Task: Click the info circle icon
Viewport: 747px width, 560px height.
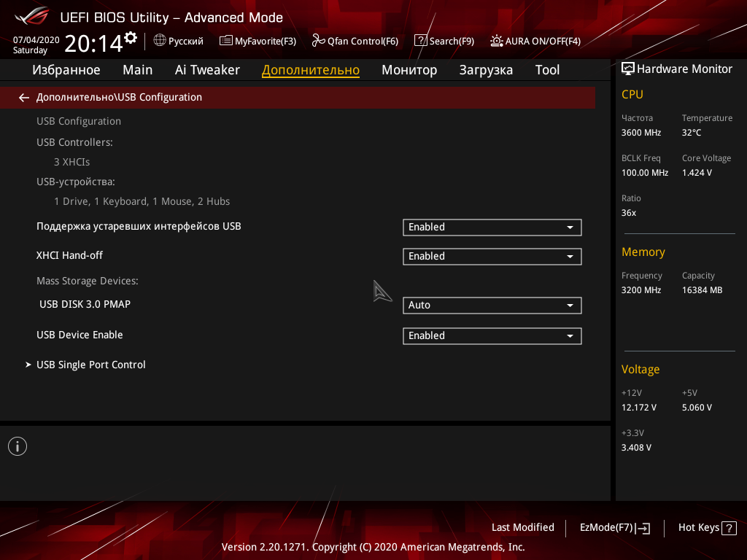Action: pyautogui.click(x=18, y=446)
